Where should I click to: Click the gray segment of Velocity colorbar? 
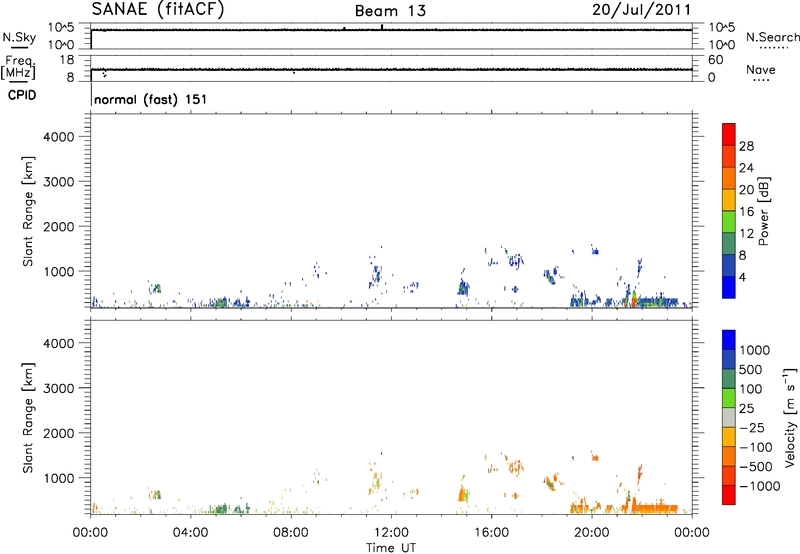pos(729,418)
